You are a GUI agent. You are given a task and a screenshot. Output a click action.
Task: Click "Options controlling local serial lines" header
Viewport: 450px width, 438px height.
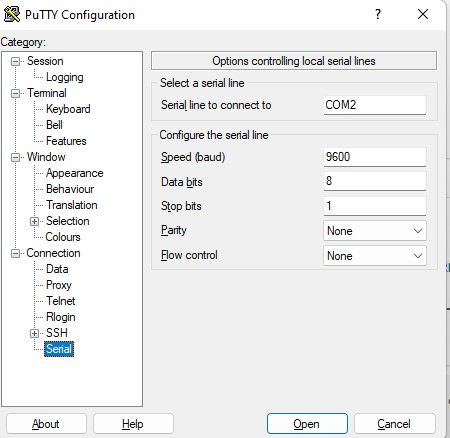(294, 61)
